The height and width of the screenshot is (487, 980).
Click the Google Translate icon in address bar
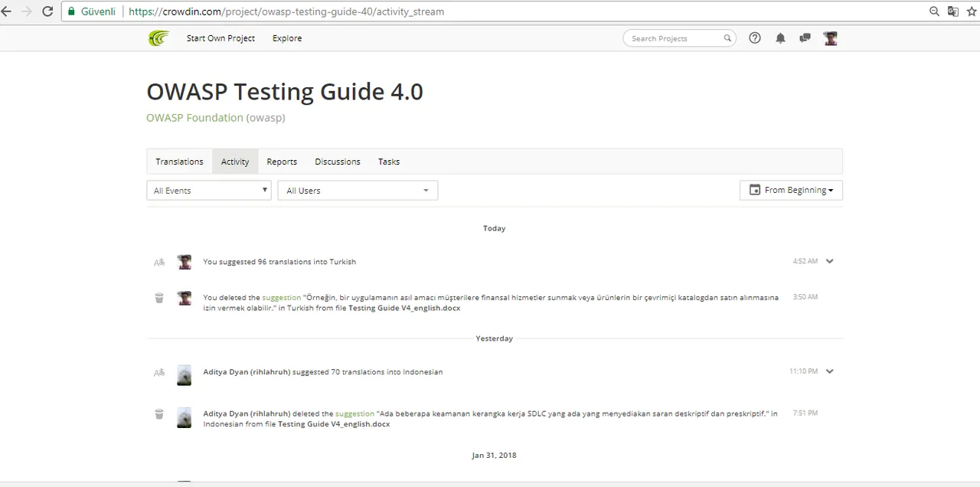(953, 11)
